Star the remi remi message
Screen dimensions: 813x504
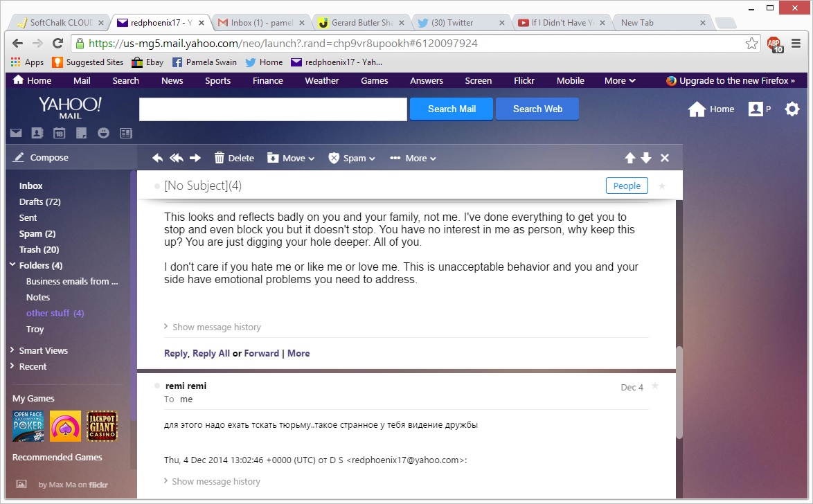pos(655,386)
